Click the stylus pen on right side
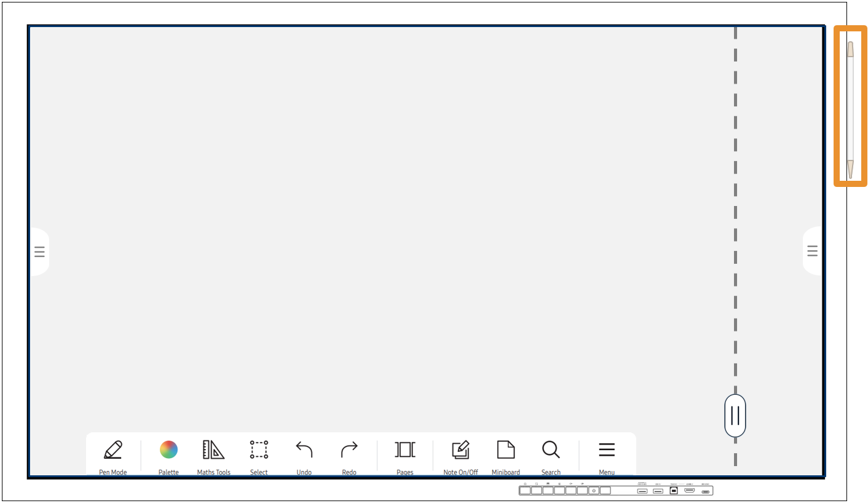 pos(850,111)
